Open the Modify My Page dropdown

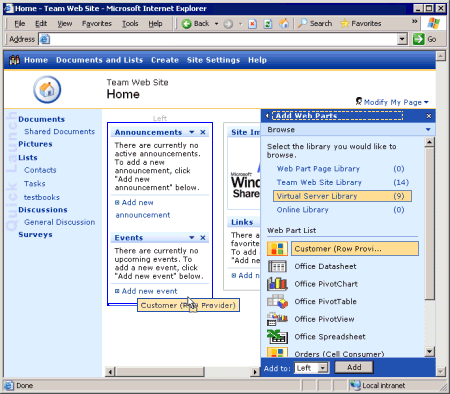pos(392,102)
